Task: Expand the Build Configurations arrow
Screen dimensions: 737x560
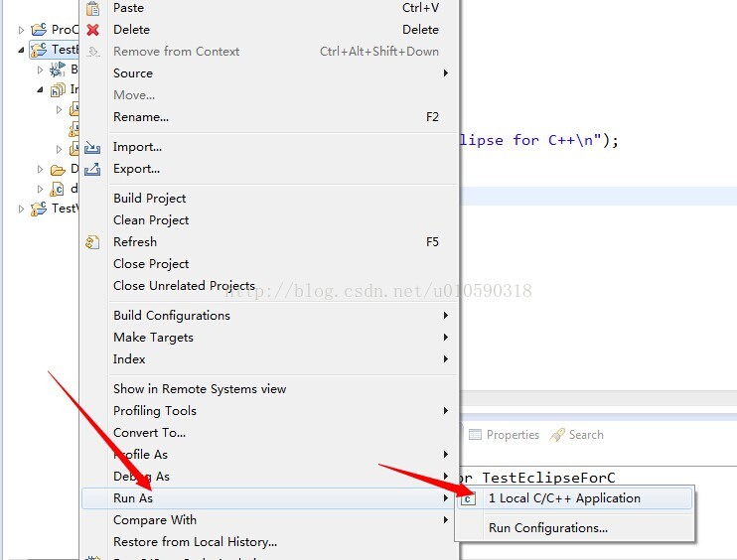Action: (x=446, y=315)
